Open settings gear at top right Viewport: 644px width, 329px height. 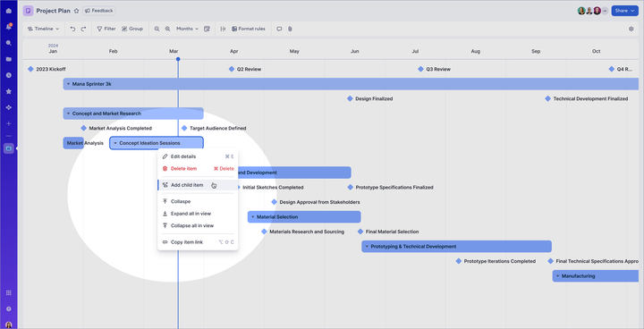[631, 29]
